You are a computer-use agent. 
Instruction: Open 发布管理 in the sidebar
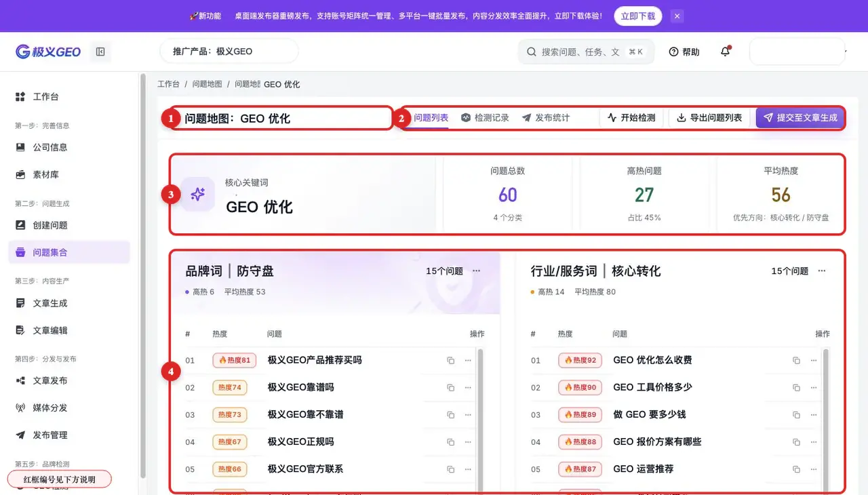(x=69, y=435)
